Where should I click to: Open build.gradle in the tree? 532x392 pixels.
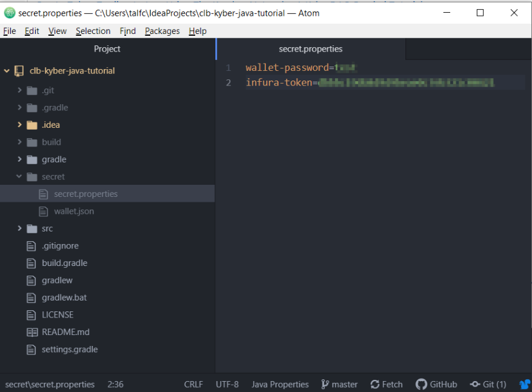pyautogui.click(x=64, y=263)
